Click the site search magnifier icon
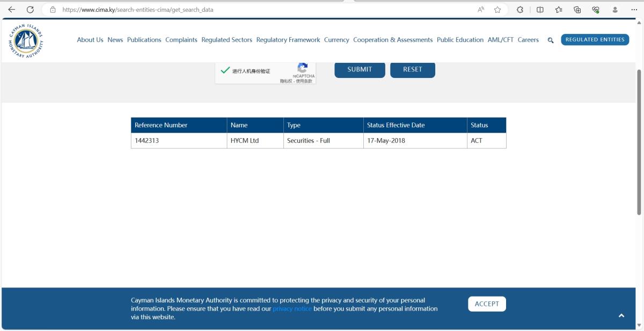This screenshot has height=331, width=644. [551, 40]
